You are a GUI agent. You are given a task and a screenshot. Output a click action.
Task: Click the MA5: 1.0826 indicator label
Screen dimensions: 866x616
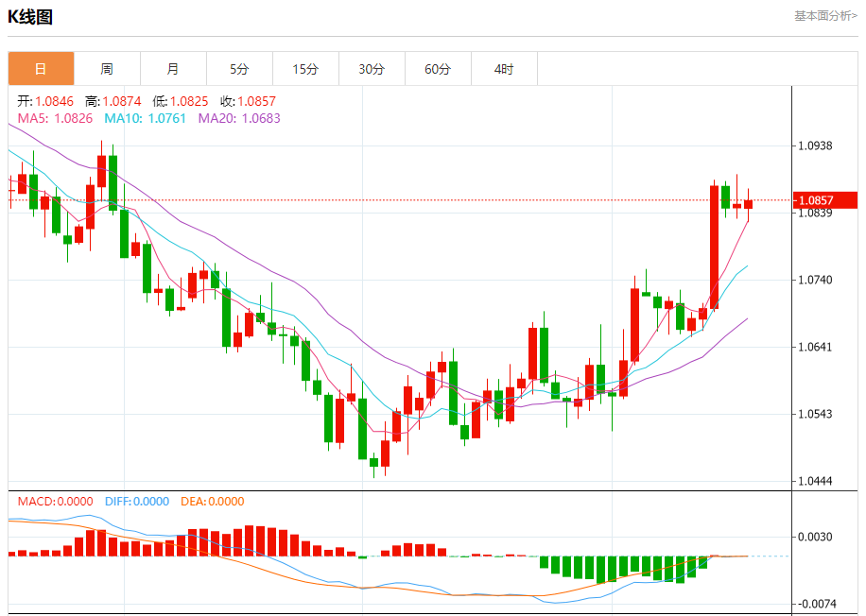(x=55, y=118)
